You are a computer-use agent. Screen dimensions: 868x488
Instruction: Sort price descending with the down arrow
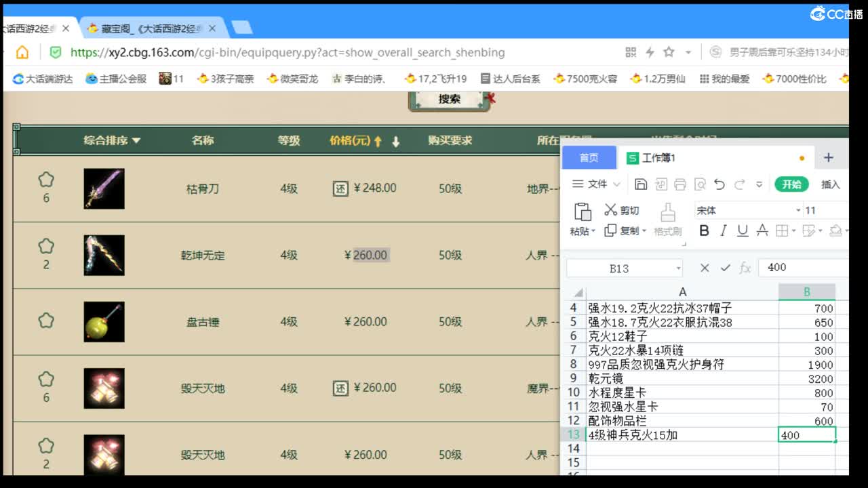tap(396, 142)
